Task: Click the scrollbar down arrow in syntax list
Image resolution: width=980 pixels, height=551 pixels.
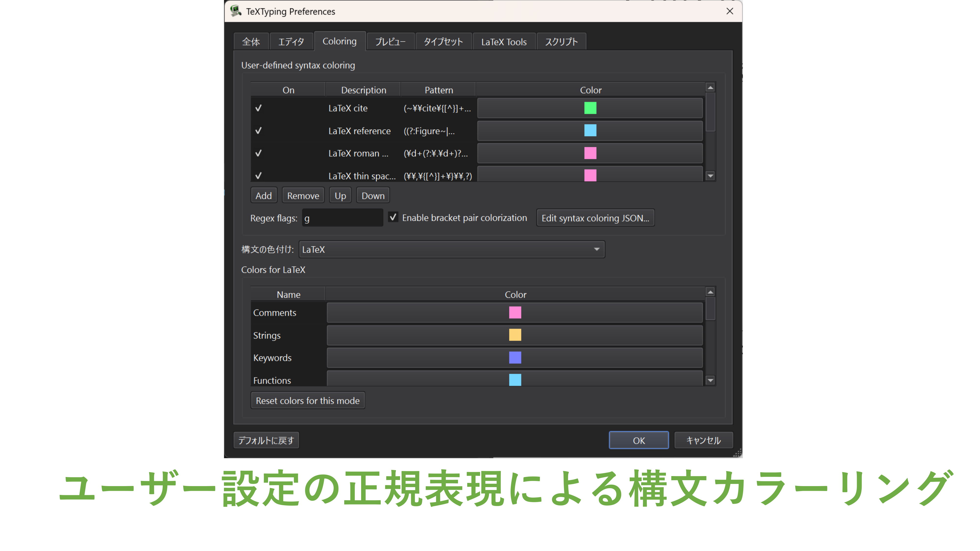Action: [710, 176]
